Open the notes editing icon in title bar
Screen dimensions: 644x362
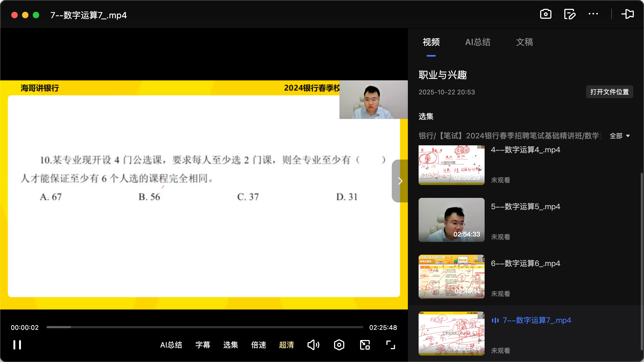click(569, 14)
